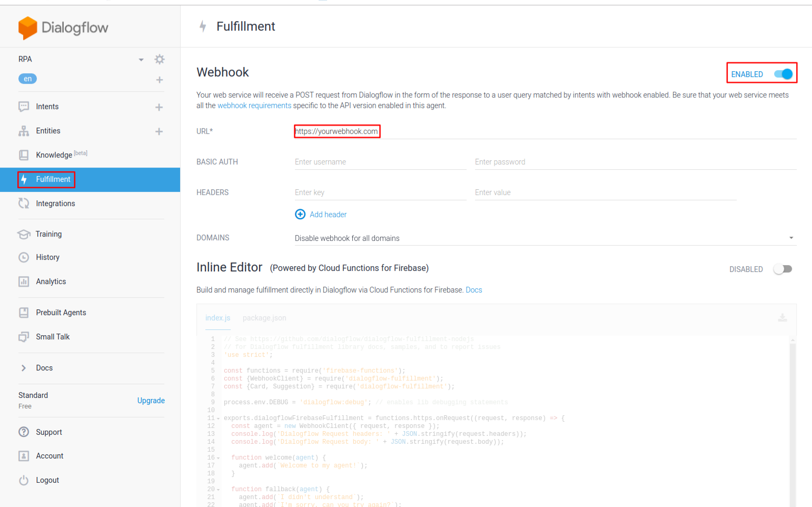The height and width of the screenshot is (507, 812).
Task: Click the download icon in inline editor
Action: [783, 317]
